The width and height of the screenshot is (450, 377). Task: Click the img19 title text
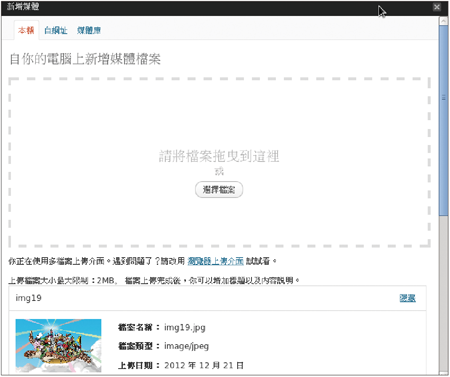click(28, 298)
